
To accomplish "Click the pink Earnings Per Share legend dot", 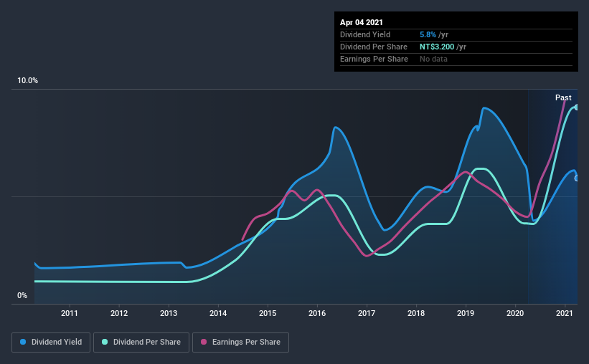I will point(204,342).
